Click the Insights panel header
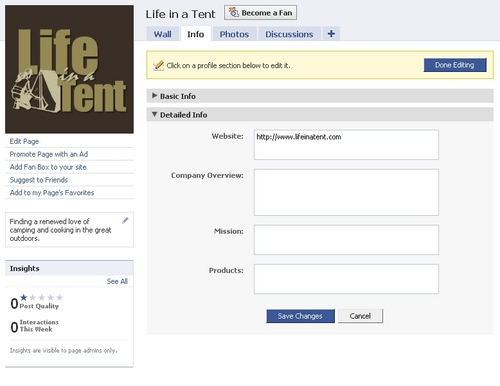Viewport: 500px width, 386px height. pos(69,268)
